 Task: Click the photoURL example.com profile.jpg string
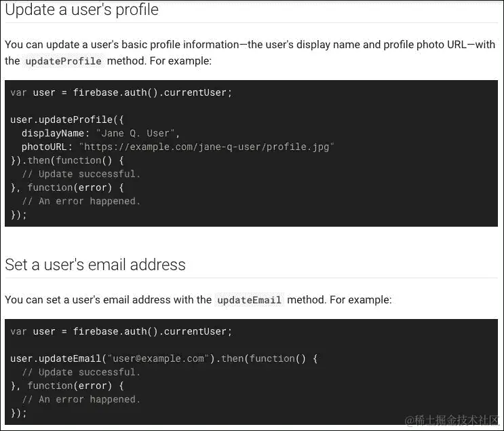point(206,147)
